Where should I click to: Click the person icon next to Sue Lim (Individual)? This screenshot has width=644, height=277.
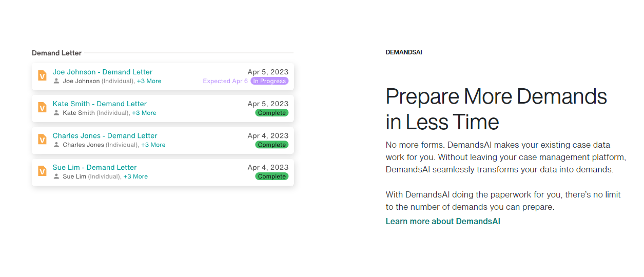tap(56, 176)
